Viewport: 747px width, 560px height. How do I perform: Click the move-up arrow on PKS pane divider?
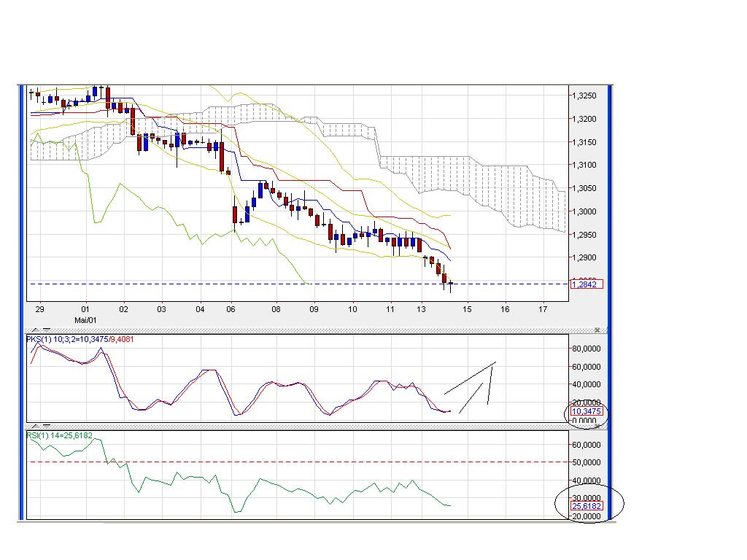point(35,330)
